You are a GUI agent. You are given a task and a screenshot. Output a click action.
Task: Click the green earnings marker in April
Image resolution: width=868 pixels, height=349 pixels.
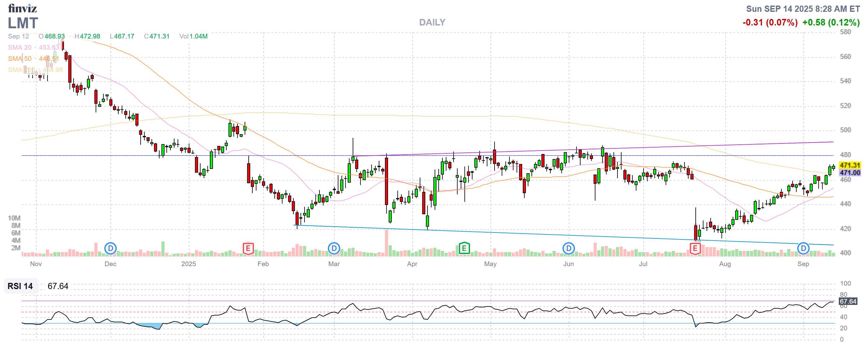pyautogui.click(x=464, y=249)
